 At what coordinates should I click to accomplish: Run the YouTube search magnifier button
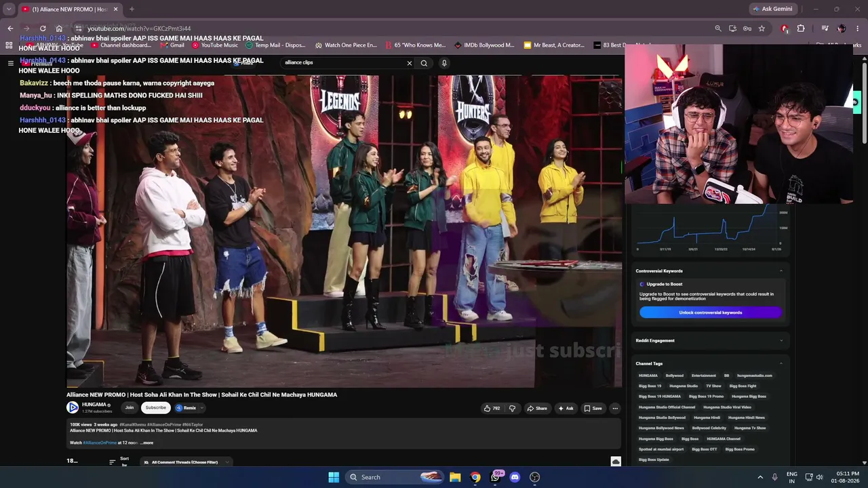(424, 63)
